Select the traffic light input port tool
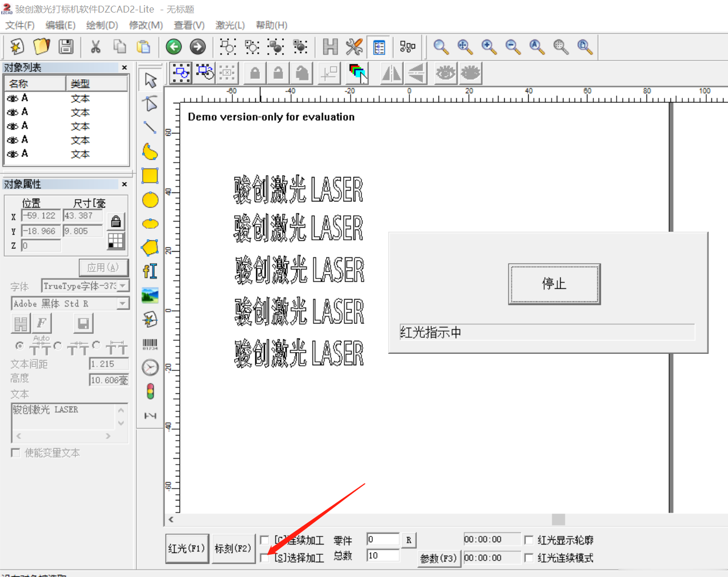 [150, 392]
